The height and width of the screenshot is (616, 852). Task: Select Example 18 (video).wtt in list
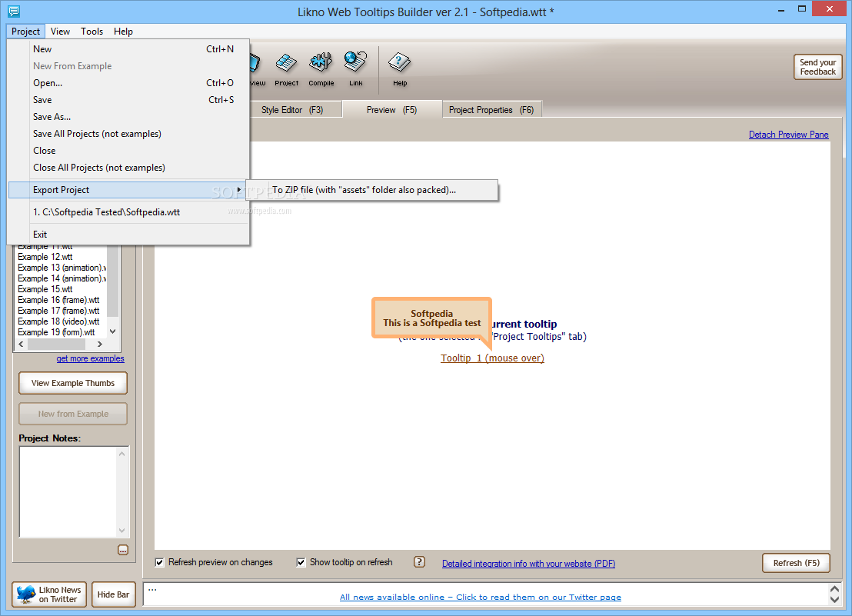(x=58, y=321)
